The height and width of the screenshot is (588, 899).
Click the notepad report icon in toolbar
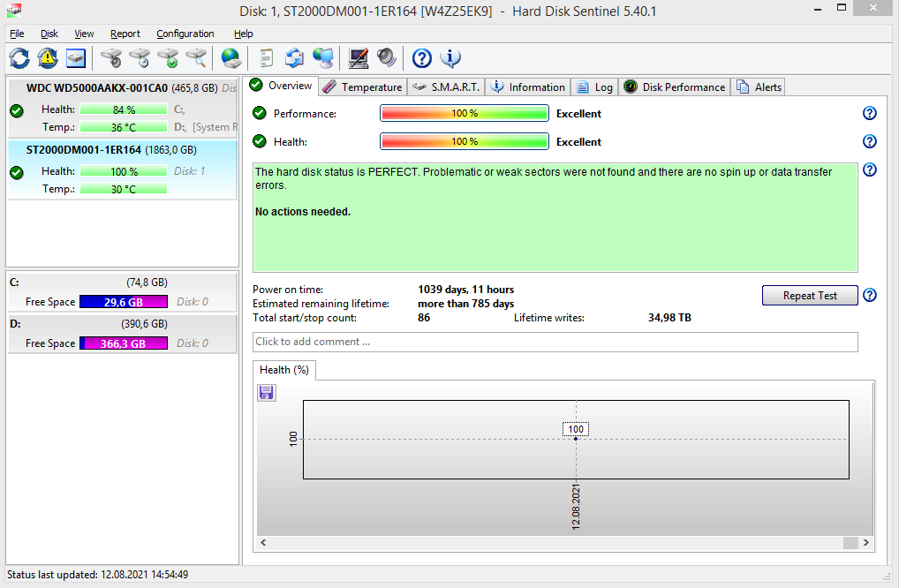[x=267, y=58]
